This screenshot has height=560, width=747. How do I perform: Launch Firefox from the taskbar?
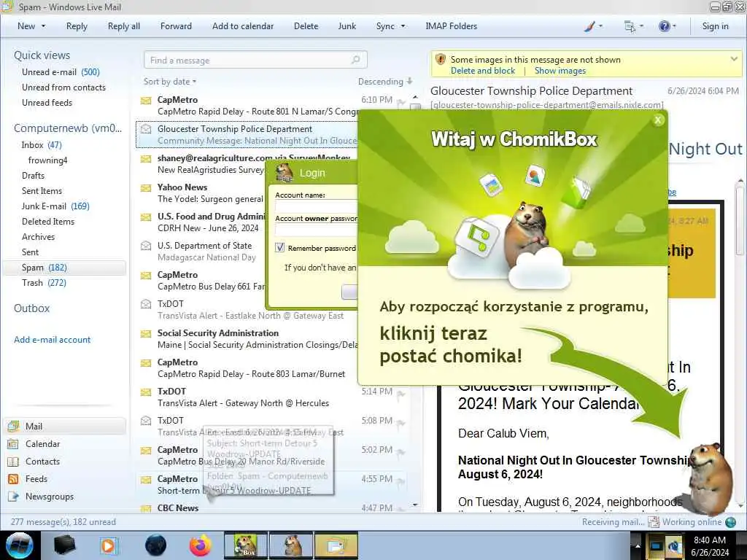pos(201,546)
